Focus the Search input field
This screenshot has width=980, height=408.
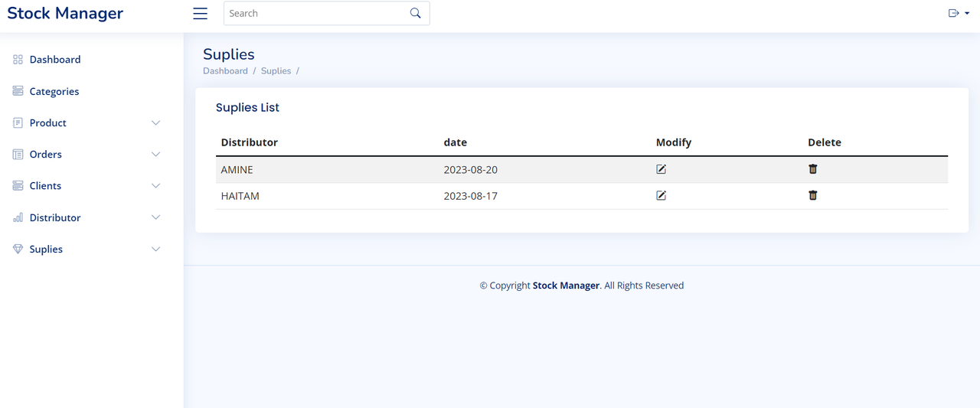click(x=326, y=13)
